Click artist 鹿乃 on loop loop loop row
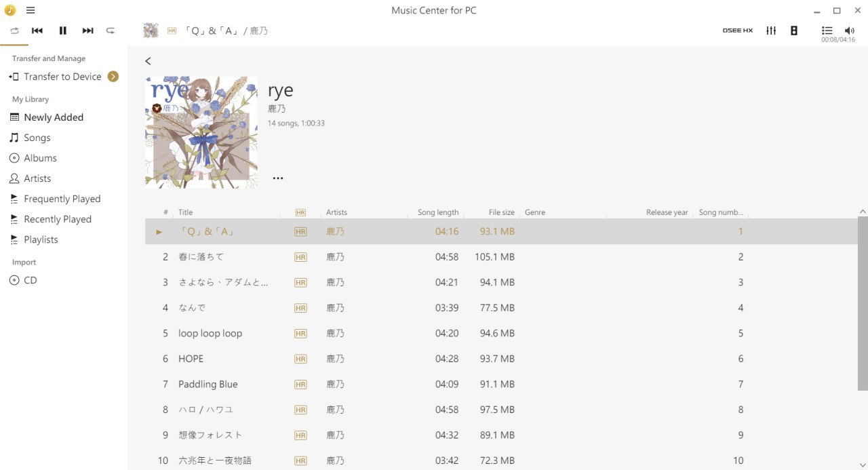Image resolution: width=868 pixels, height=470 pixels. pyautogui.click(x=335, y=333)
